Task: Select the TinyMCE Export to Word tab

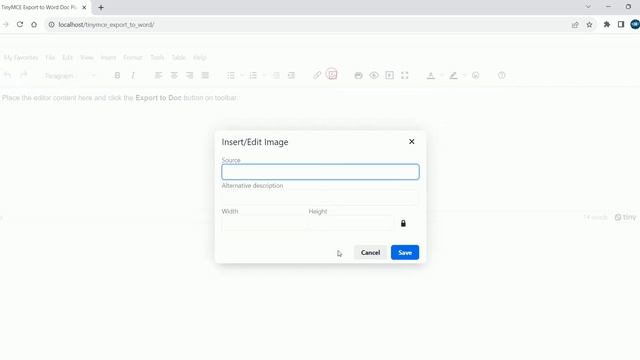Action: [x=39, y=7]
